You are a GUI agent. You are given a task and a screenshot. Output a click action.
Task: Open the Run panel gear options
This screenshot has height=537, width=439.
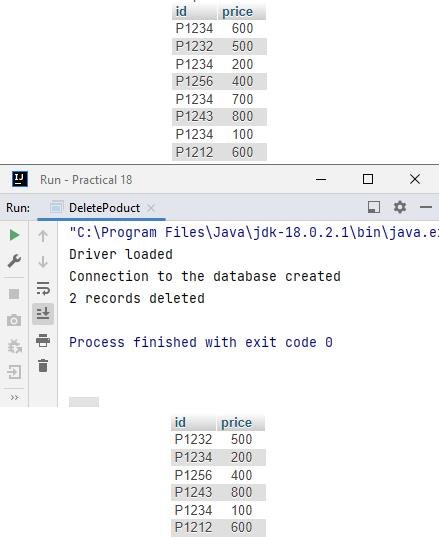pyautogui.click(x=400, y=207)
